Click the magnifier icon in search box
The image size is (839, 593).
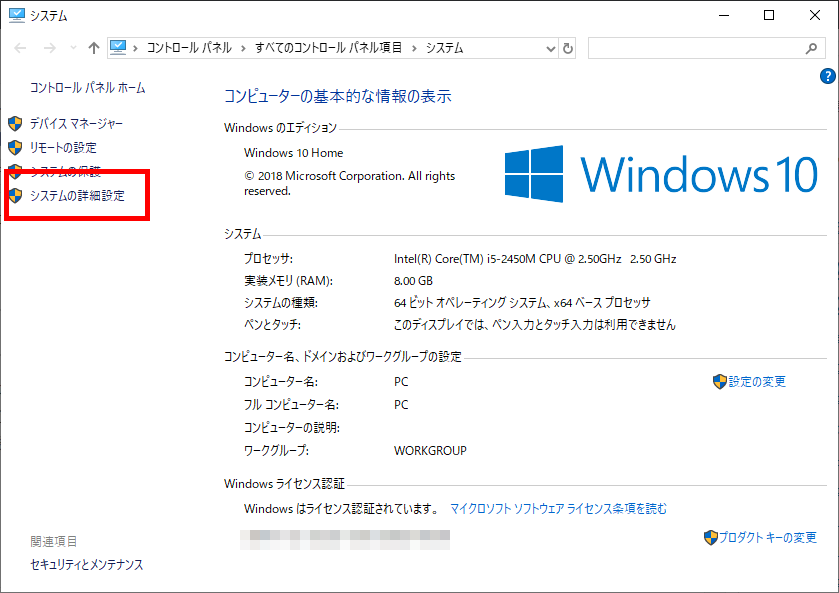point(811,48)
